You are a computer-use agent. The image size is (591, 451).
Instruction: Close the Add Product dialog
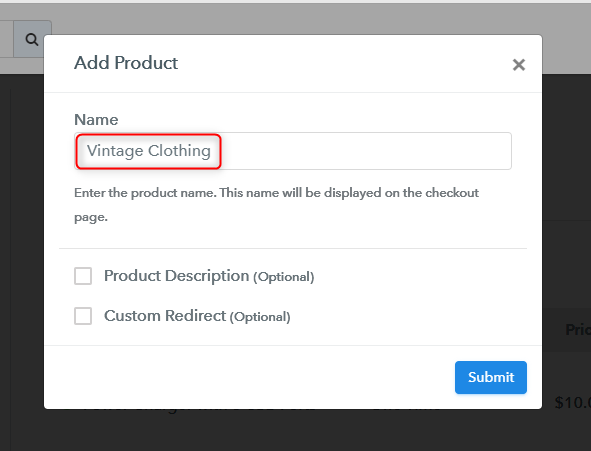[519, 65]
